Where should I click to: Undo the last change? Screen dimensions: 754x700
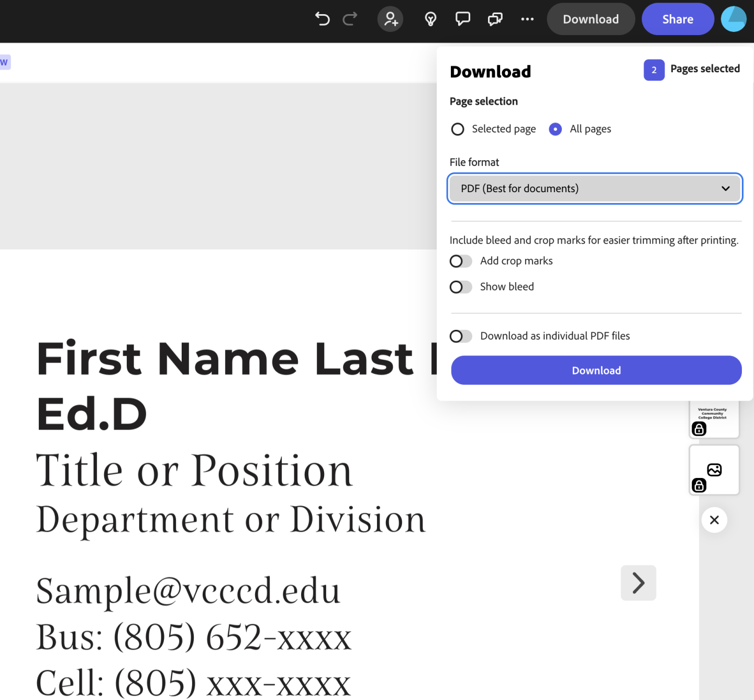click(x=323, y=19)
